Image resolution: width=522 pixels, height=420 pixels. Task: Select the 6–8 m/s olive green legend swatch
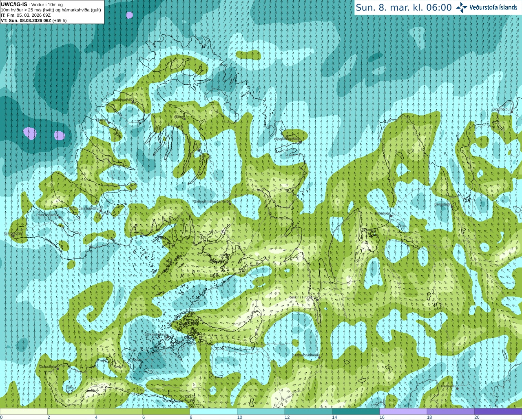pyautogui.click(x=166, y=411)
